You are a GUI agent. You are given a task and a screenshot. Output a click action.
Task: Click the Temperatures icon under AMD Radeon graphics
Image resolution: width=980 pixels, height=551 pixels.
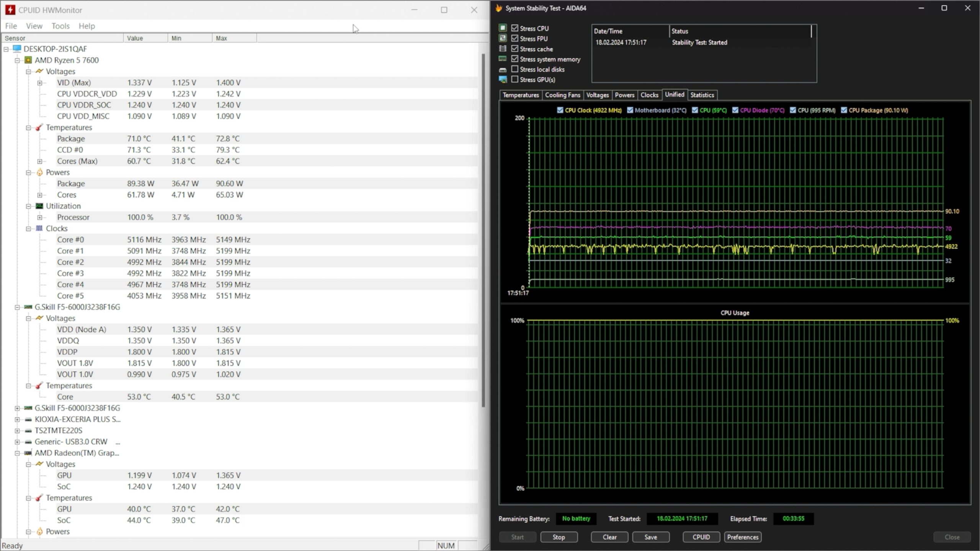pos(39,498)
